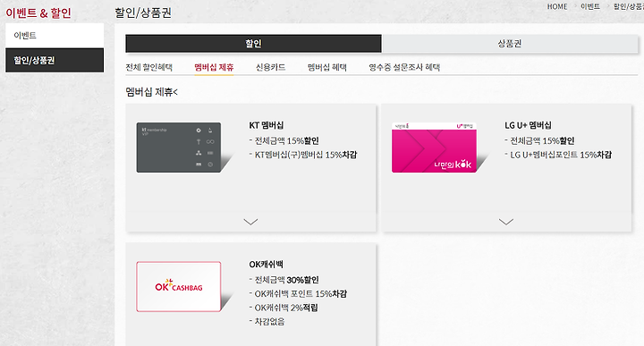Click the LG U+ pink card image
Image resolution: width=644 pixels, height=346 pixels.
pyautogui.click(x=434, y=148)
